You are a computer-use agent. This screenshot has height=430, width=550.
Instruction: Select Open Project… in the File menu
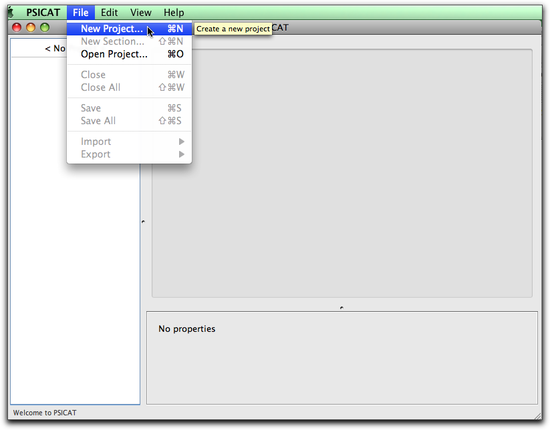pyautogui.click(x=129, y=54)
